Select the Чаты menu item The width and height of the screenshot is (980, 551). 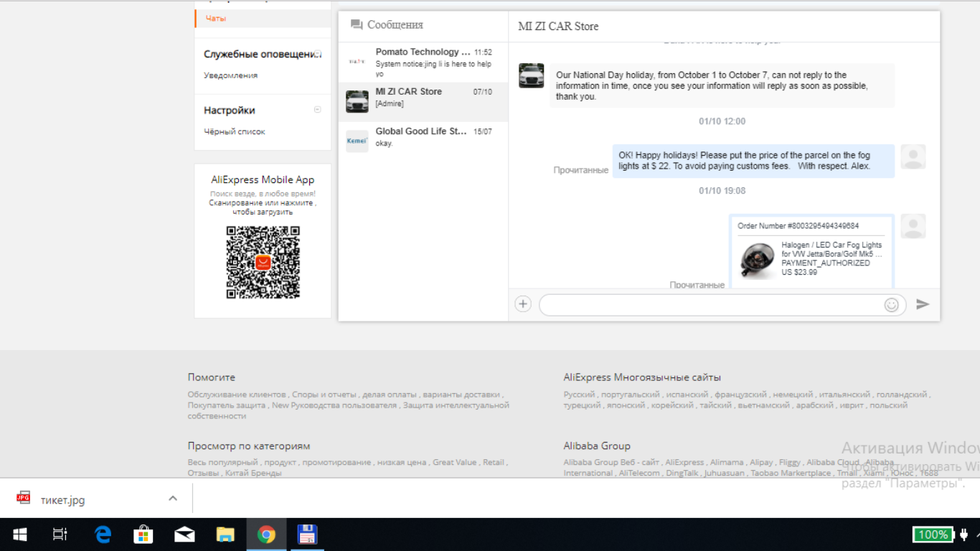pyautogui.click(x=215, y=19)
